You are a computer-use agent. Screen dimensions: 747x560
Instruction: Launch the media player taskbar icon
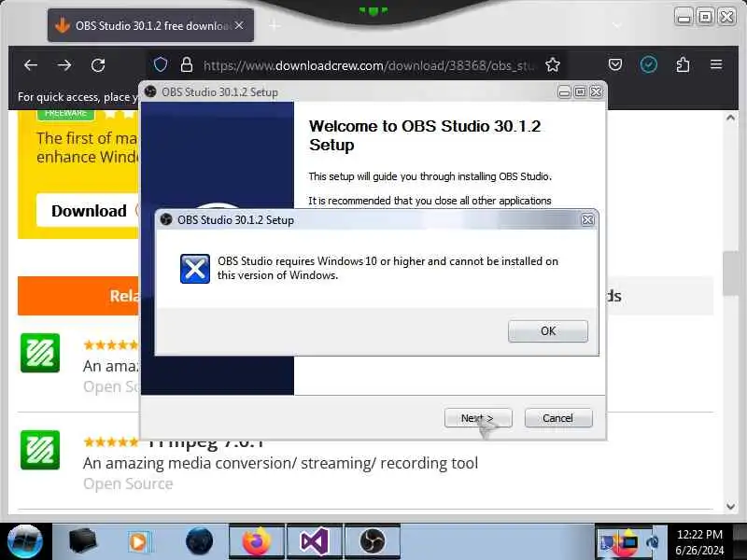(x=139, y=542)
